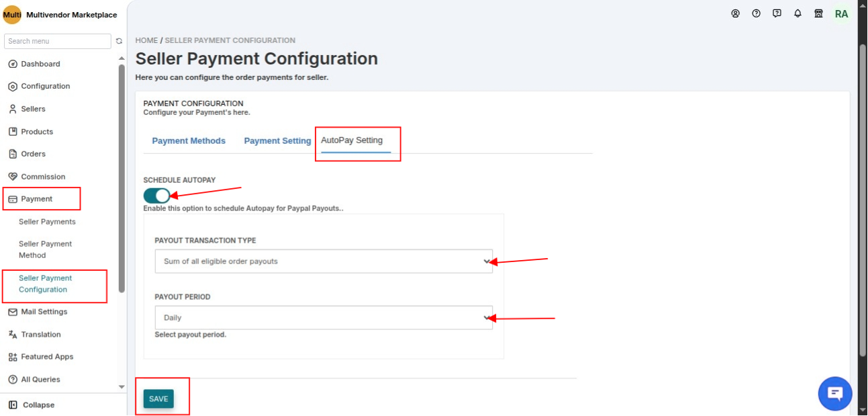The height and width of the screenshot is (416, 868).
Task: Open the Payout Period dropdown
Action: pyautogui.click(x=324, y=318)
